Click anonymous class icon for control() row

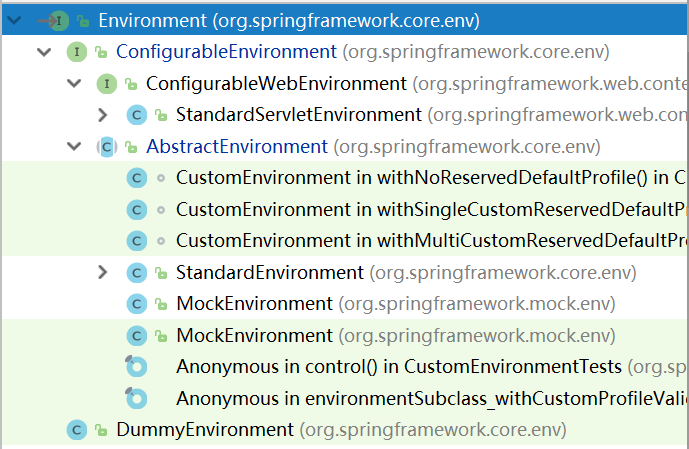coord(136,366)
